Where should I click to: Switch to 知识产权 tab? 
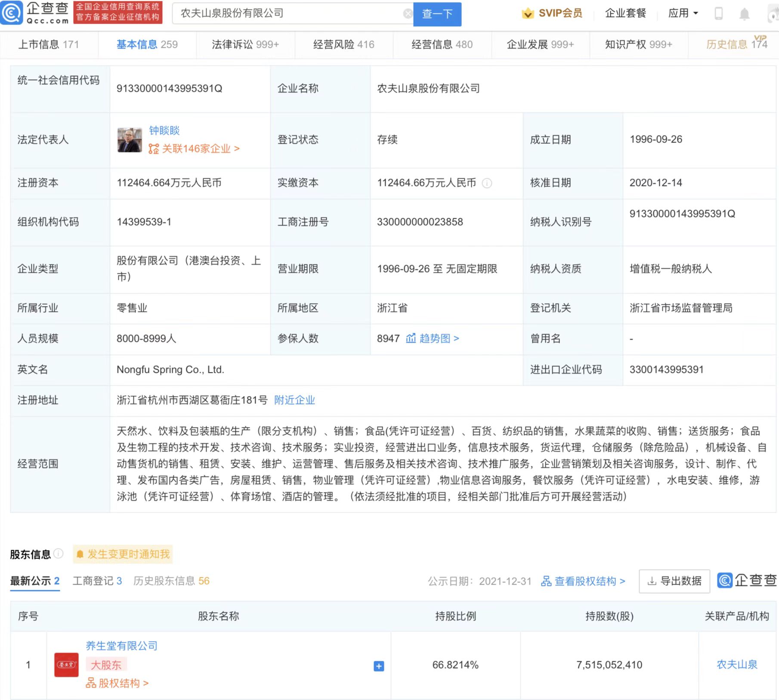point(639,44)
